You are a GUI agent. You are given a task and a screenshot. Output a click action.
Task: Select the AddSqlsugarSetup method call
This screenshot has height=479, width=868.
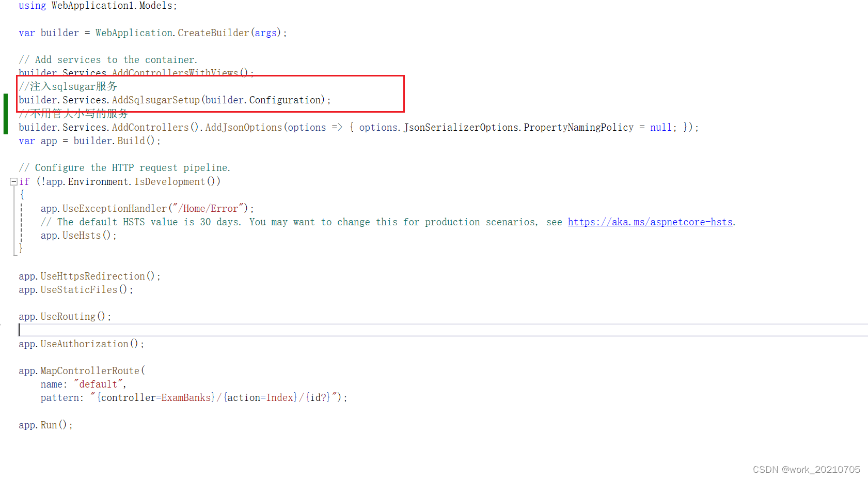point(155,100)
